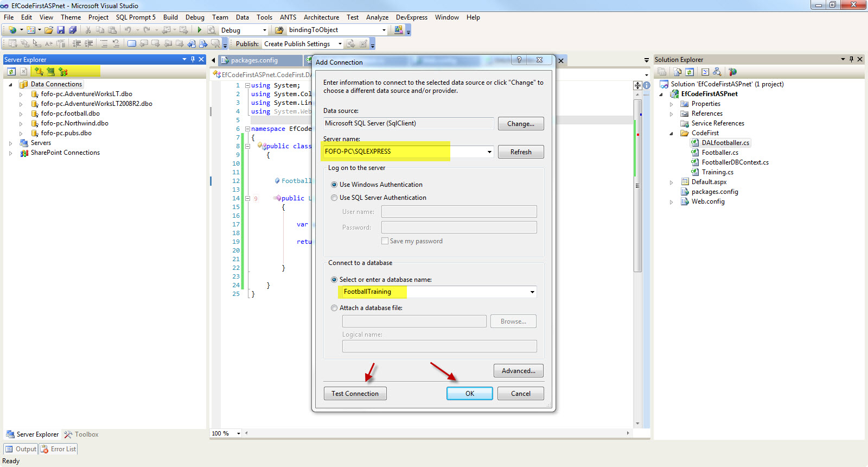Screen dimensions: 868x467
Task: Open the Create Publish Settings dropdown
Action: pyautogui.click(x=340, y=44)
